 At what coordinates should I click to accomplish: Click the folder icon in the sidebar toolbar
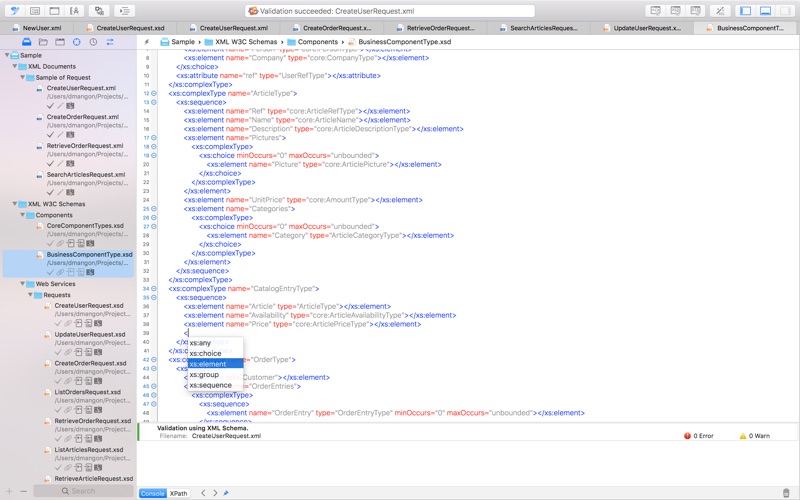[x=42, y=42]
